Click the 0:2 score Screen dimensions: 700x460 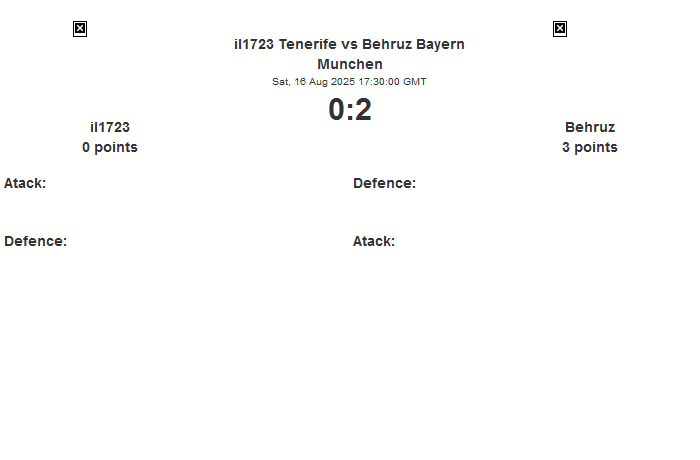(350, 109)
